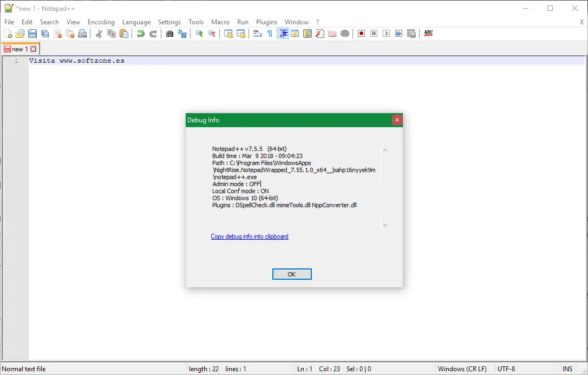Click the green Undo arrow icon
The width and height of the screenshot is (588, 375).
[141, 34]
